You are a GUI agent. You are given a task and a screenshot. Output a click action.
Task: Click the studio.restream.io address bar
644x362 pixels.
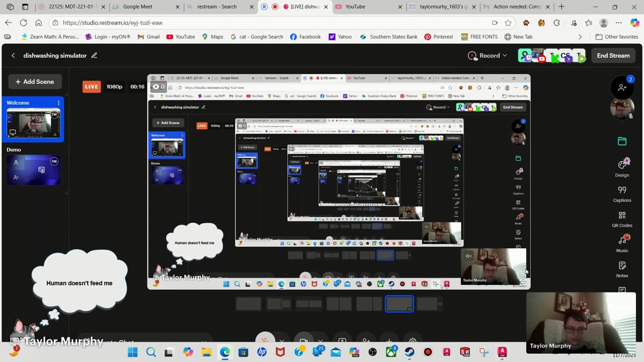click(x=272, y=23)
